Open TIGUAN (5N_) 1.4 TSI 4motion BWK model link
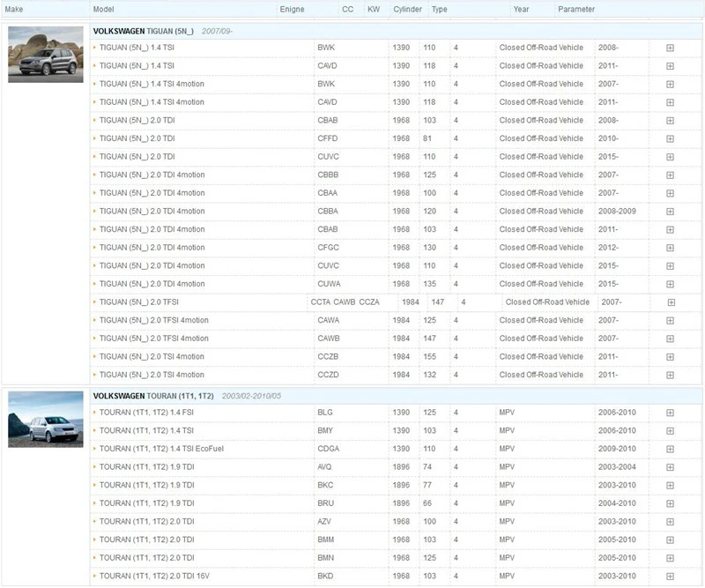This screenshot has width=705, height=588. [152, 84]
